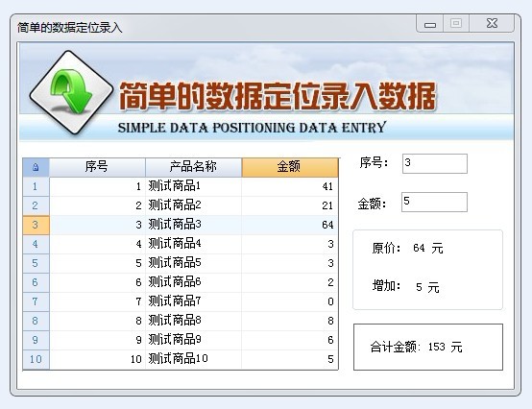
Task: Click the 测试商品2 name cell
Action: [x=193, y=205]
